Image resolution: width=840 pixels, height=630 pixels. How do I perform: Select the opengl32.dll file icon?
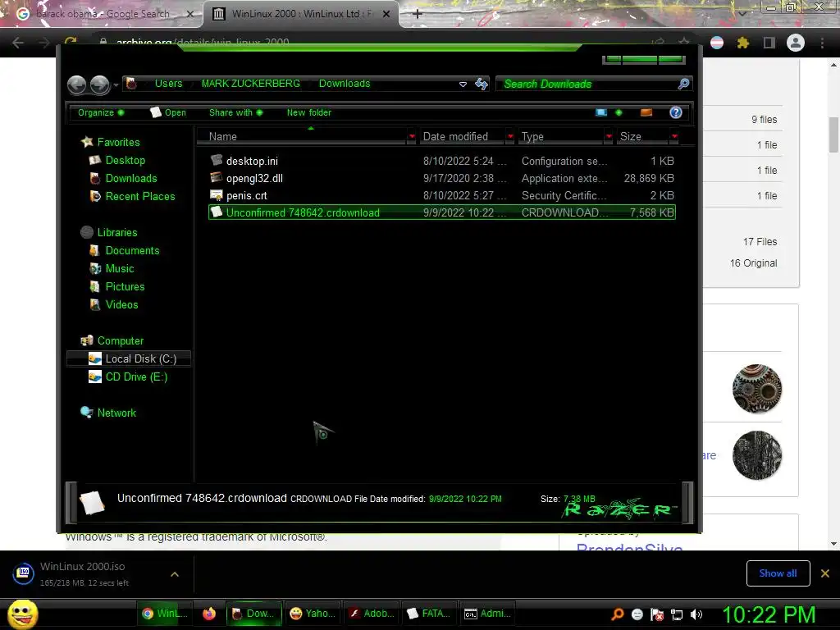point(217,177)
